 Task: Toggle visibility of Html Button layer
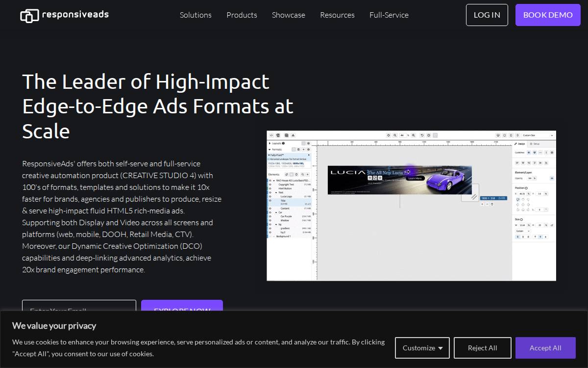[270, 188]
